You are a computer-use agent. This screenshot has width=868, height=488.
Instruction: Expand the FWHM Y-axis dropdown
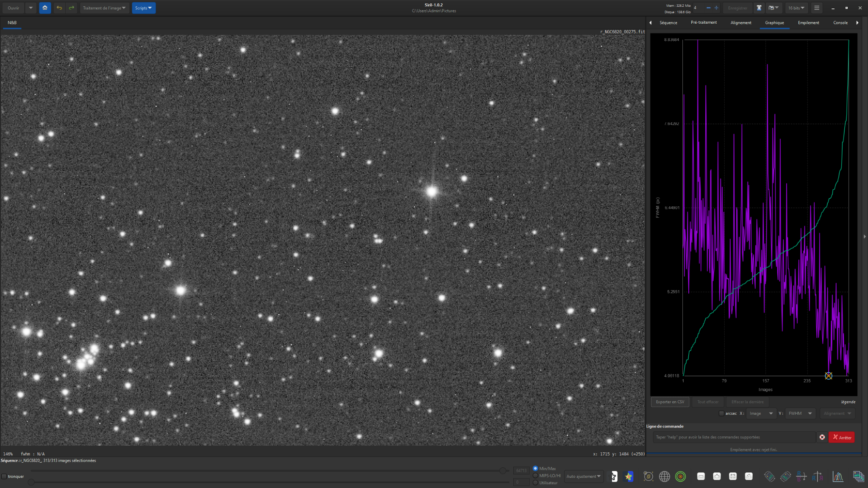pos(800,413)
